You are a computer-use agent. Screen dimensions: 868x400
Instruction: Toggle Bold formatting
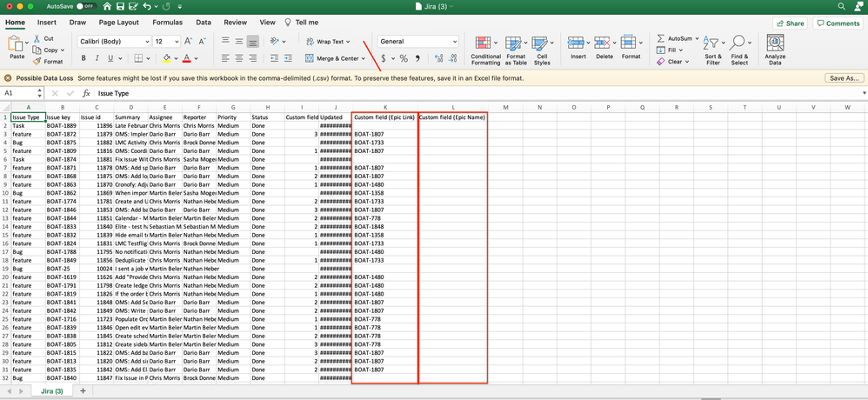[83, 58]
